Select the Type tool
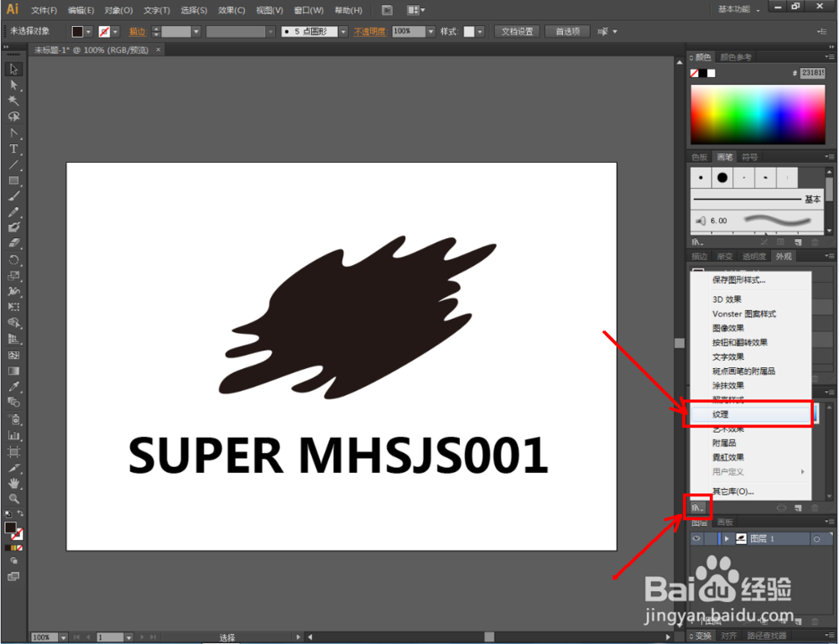This screenshot has height=644, width=839. coord(13,148)
